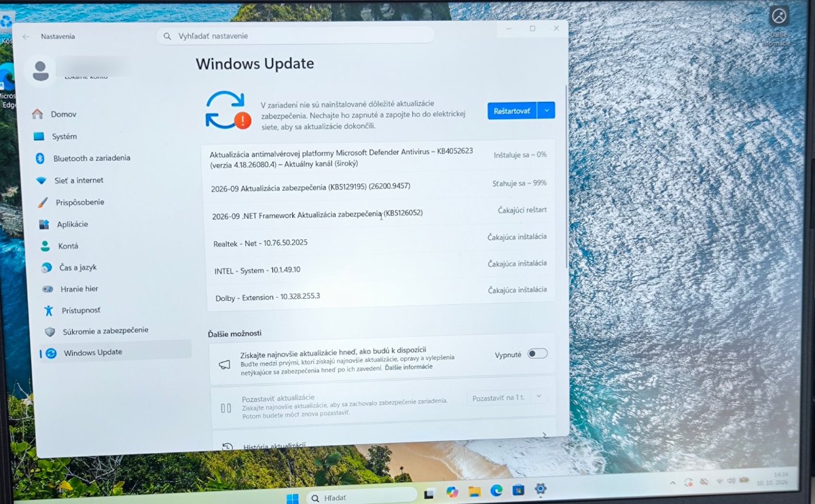Click the Reštartovať restart button
This screenshot has height=504, width=815.
pyautogui.click(x=512, y=111)
